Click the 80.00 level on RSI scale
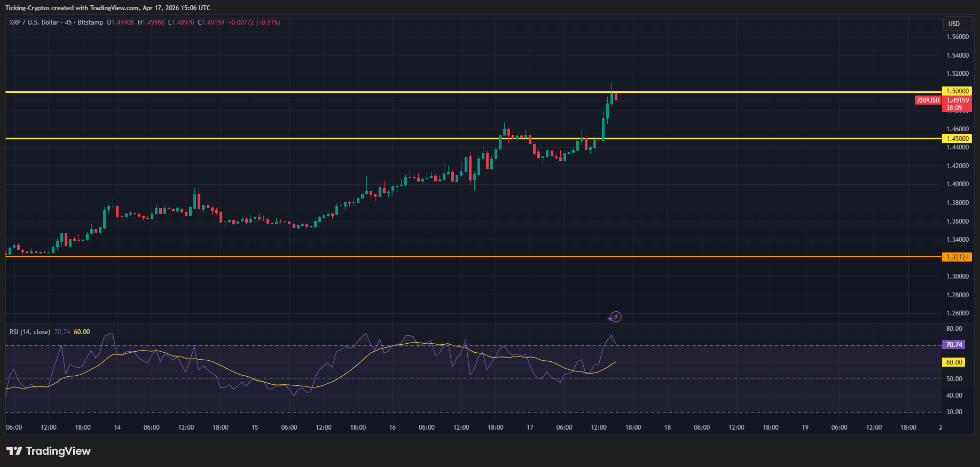Viewport: 980px width, 467px height. (954, 329)
